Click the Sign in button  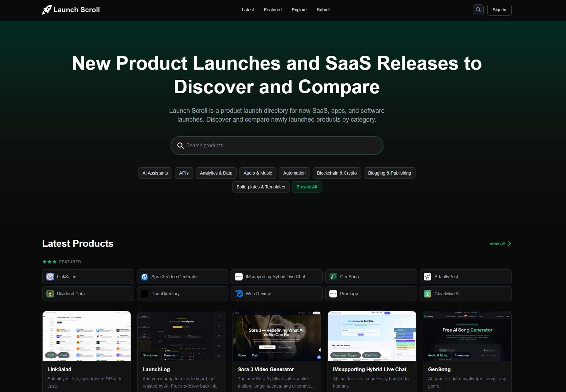point(499,9)
